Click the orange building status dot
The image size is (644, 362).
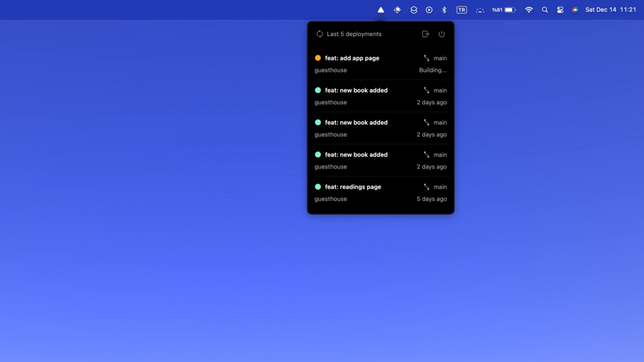pyautogui.click(x=318, y=58)
